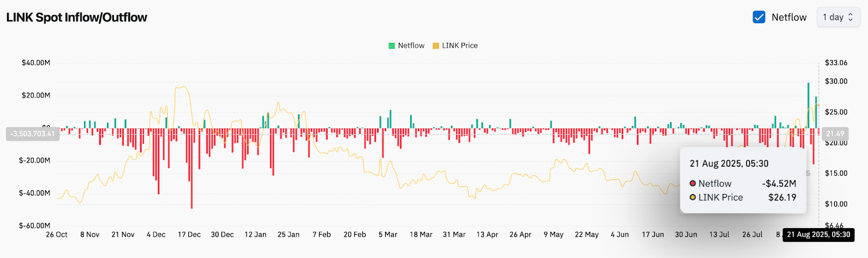Toggle Netflow series via legend label
The image size is (868, 258).
(x=411, y=46)
